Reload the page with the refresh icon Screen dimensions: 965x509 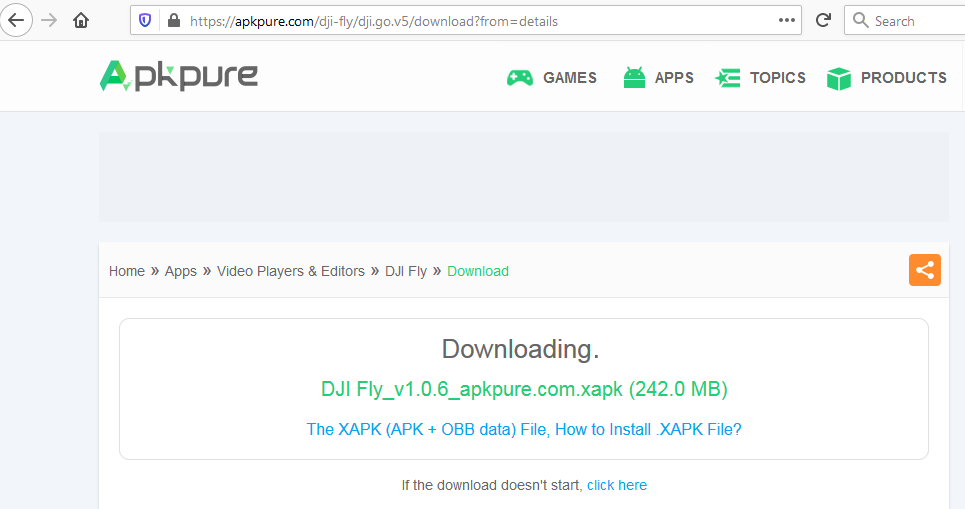tap(823, 20)
